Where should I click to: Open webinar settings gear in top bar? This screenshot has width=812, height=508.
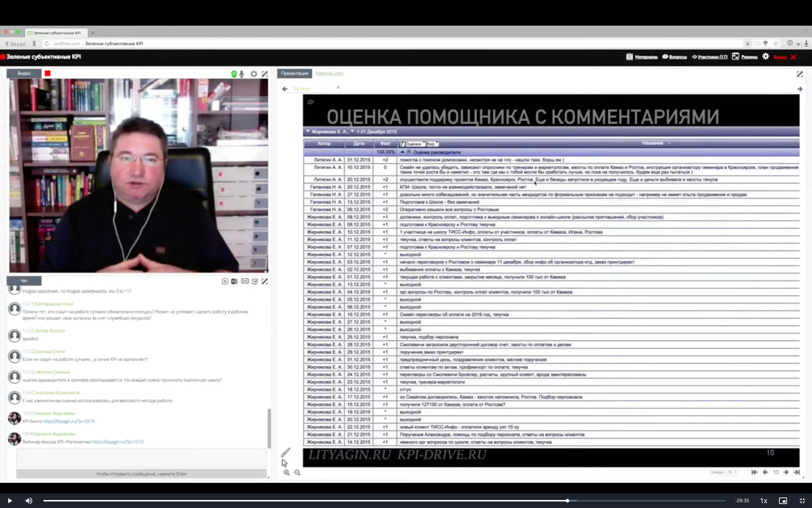(766, 56)
